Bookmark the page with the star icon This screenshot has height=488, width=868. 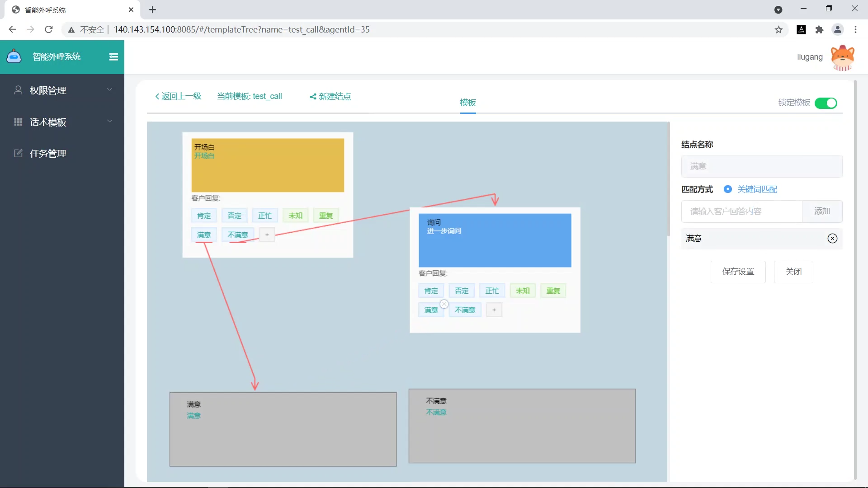pos(778,30)
